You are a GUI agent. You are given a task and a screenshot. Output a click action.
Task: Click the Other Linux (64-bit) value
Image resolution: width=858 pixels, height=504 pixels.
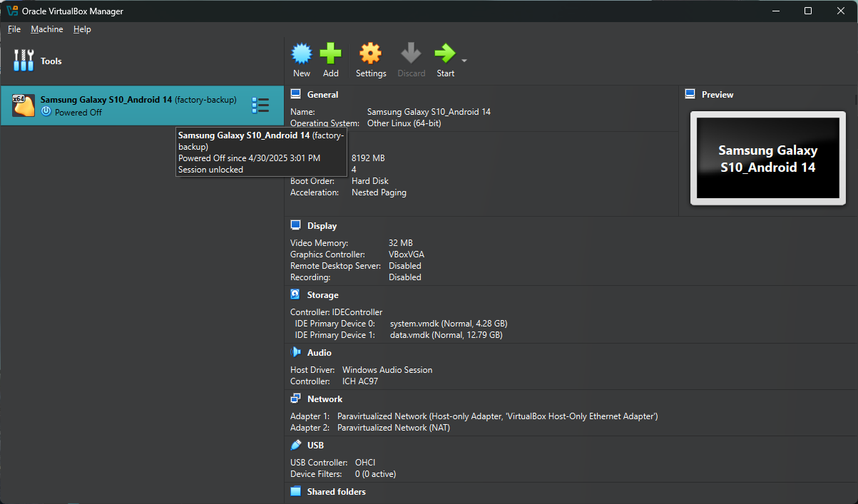tap(404, 123)
